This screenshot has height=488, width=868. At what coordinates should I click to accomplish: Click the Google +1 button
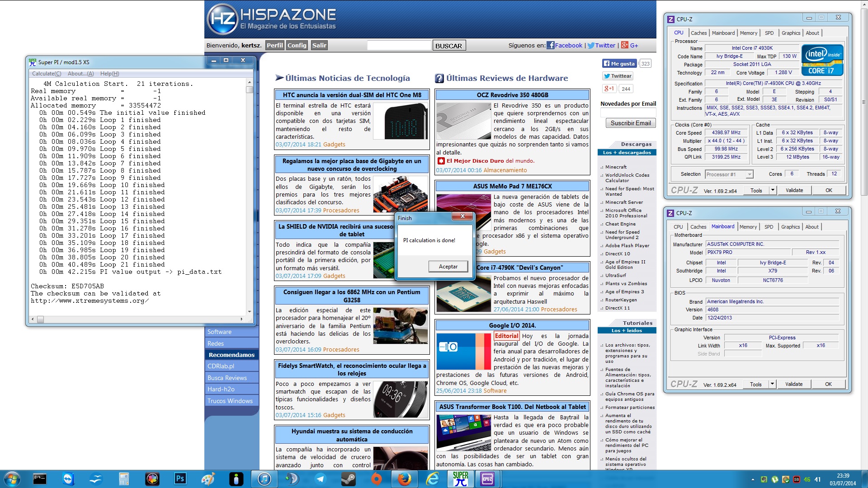[609, 89]
